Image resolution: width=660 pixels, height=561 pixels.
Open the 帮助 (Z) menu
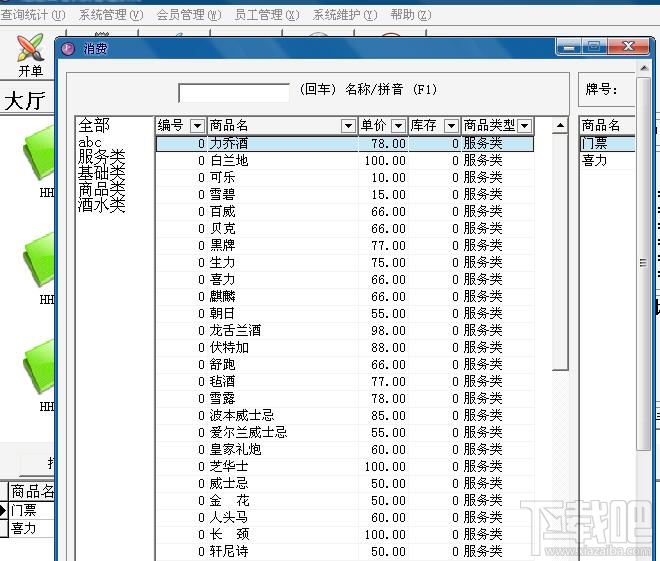click(410, 15)
